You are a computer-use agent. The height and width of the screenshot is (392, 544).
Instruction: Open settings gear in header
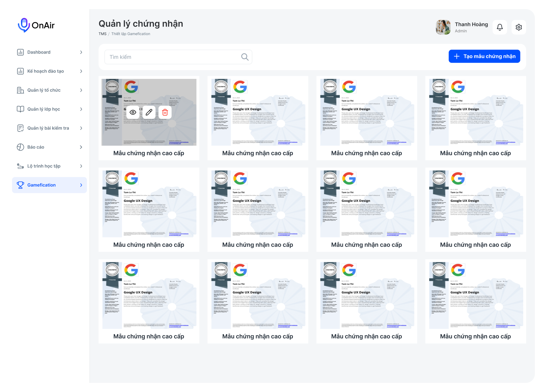518,27
